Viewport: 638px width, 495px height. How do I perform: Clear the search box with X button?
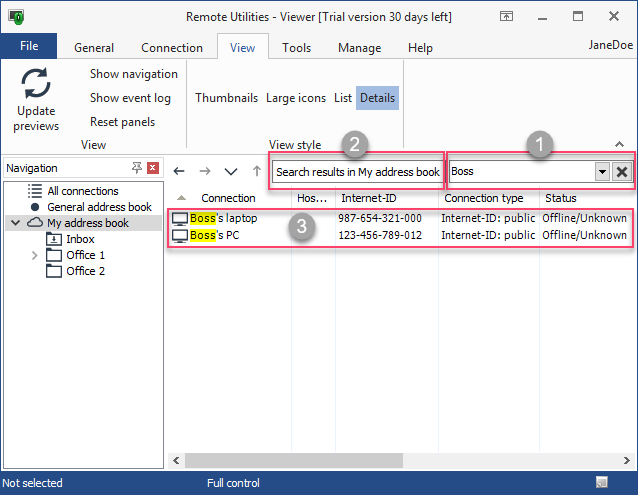tap(622, 171)
